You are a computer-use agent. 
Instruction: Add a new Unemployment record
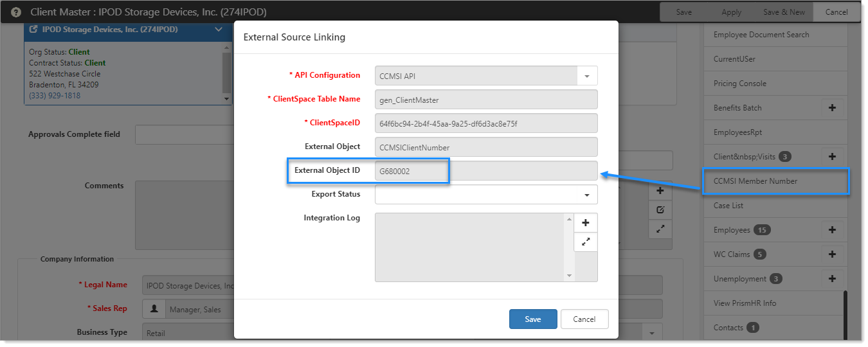point(832,279)
